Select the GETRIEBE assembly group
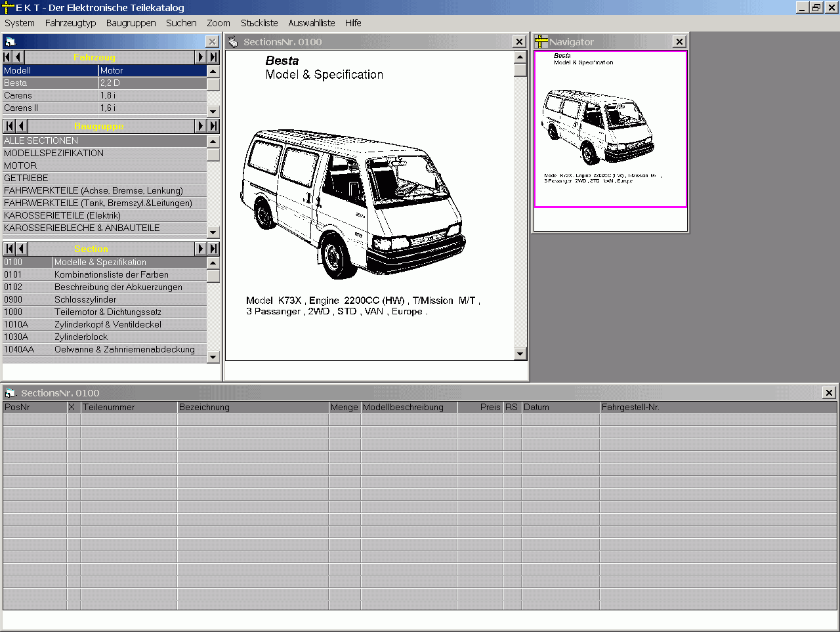This screenshot has height=632, width=840. click(104, 179)
